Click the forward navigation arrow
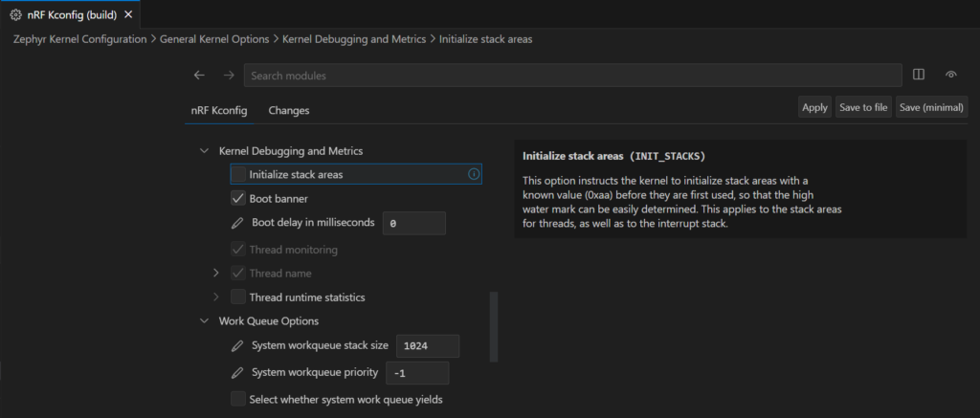 click(x=228, y=75)
